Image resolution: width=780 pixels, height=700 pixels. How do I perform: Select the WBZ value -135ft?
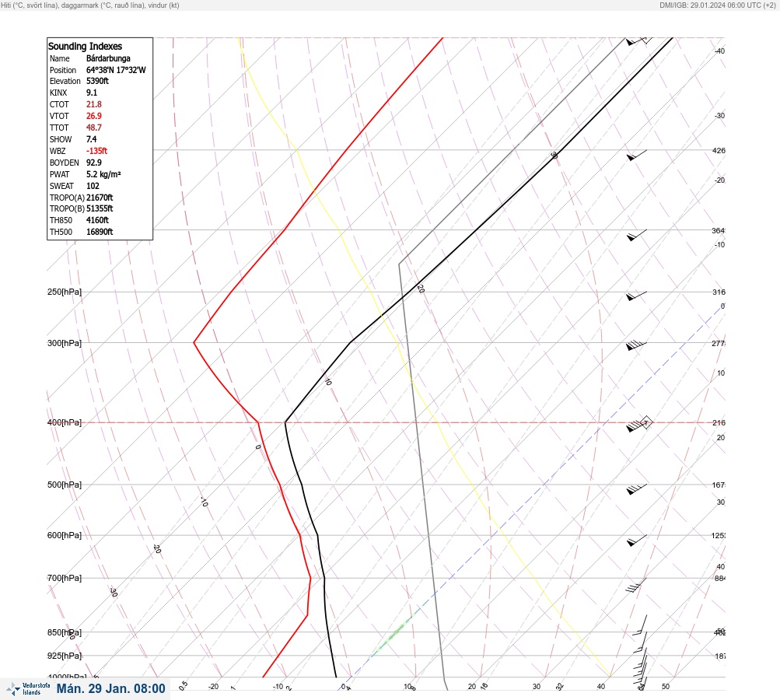96,151
